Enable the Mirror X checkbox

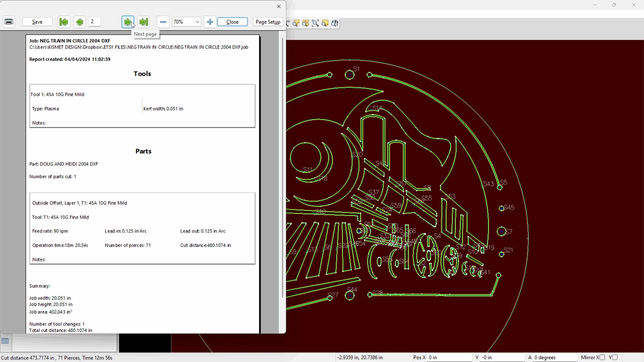602,357
